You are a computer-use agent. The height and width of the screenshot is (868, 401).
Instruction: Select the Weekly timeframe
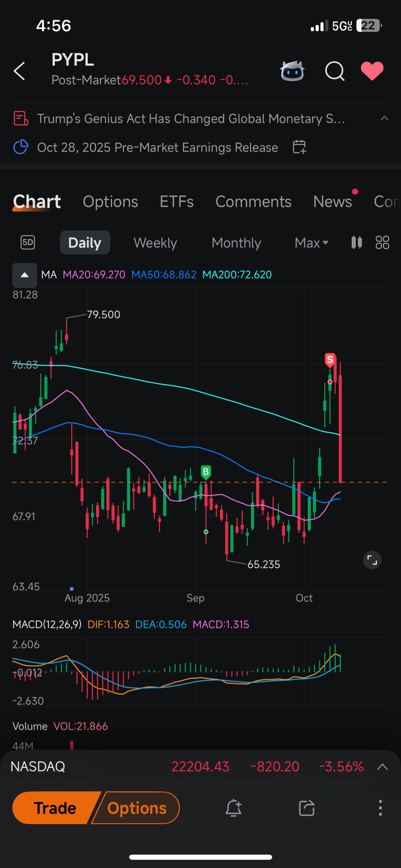[x=155, y=243]
